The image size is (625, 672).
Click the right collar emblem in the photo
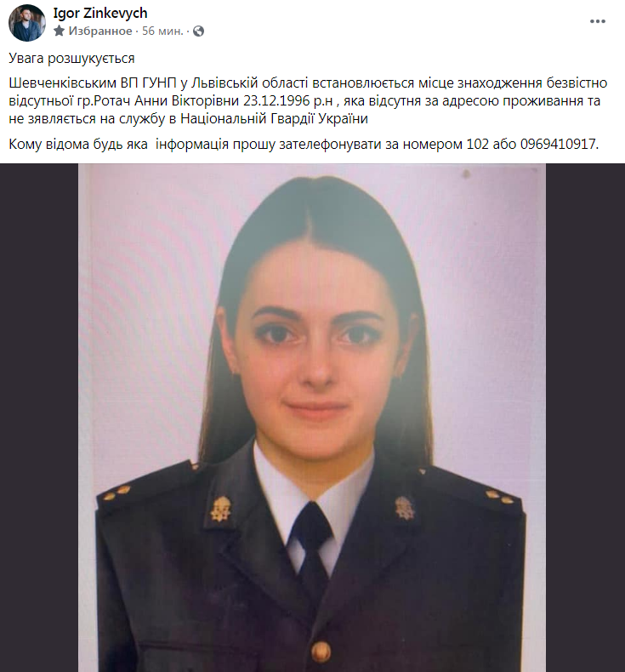(405, 508)
